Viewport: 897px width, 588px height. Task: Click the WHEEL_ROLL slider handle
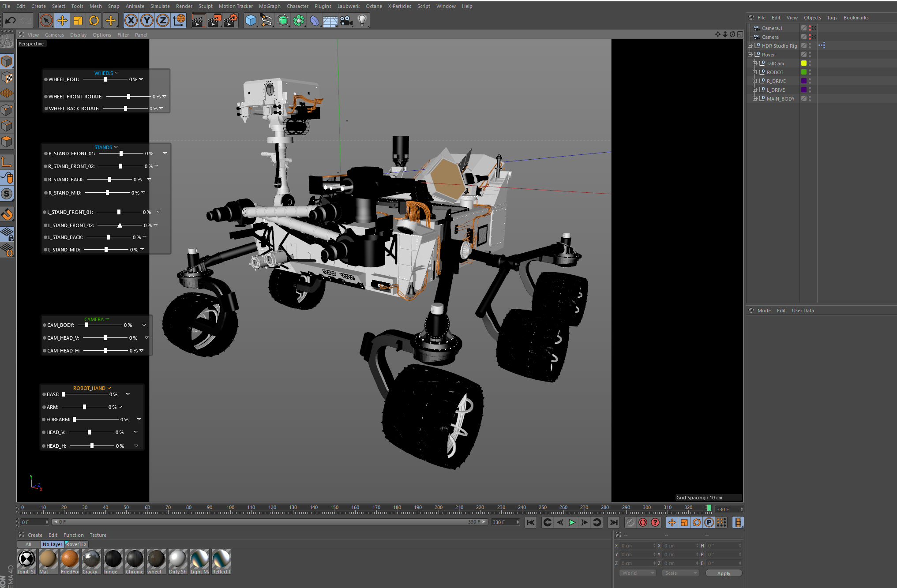coord(105,79)
